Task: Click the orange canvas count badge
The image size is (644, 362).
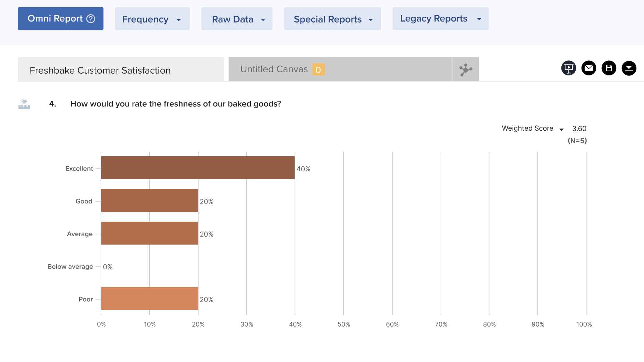Action: [x=318, y=70]
